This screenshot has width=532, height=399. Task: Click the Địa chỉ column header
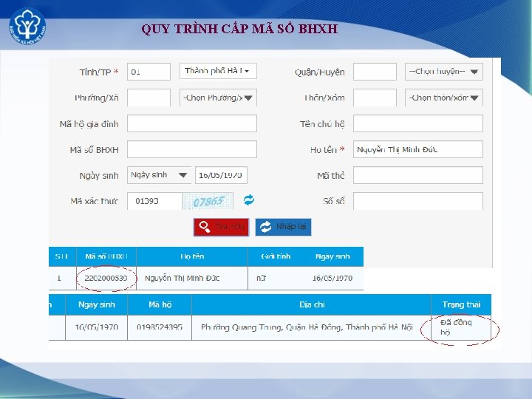click(312, 304)
